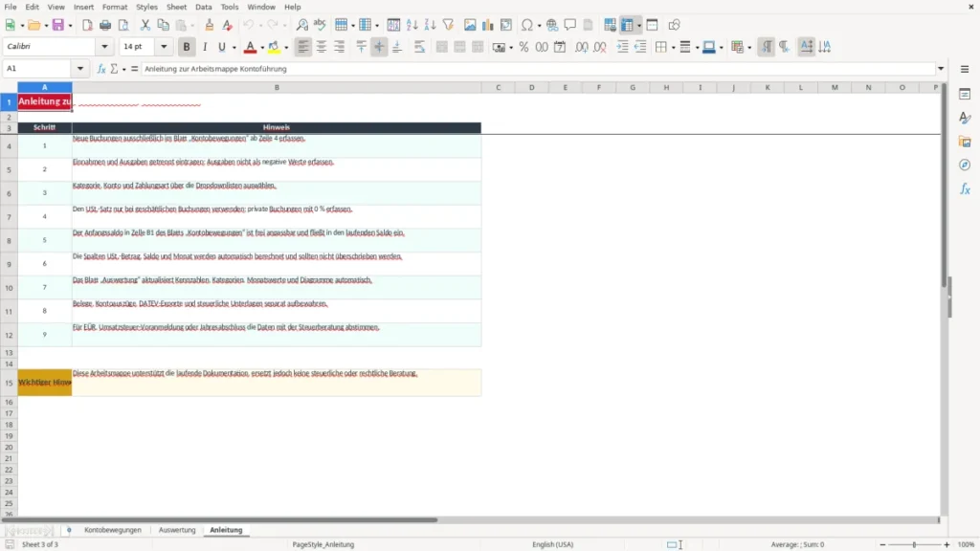Click the AutoFilter funnel icon

[448, 25]
